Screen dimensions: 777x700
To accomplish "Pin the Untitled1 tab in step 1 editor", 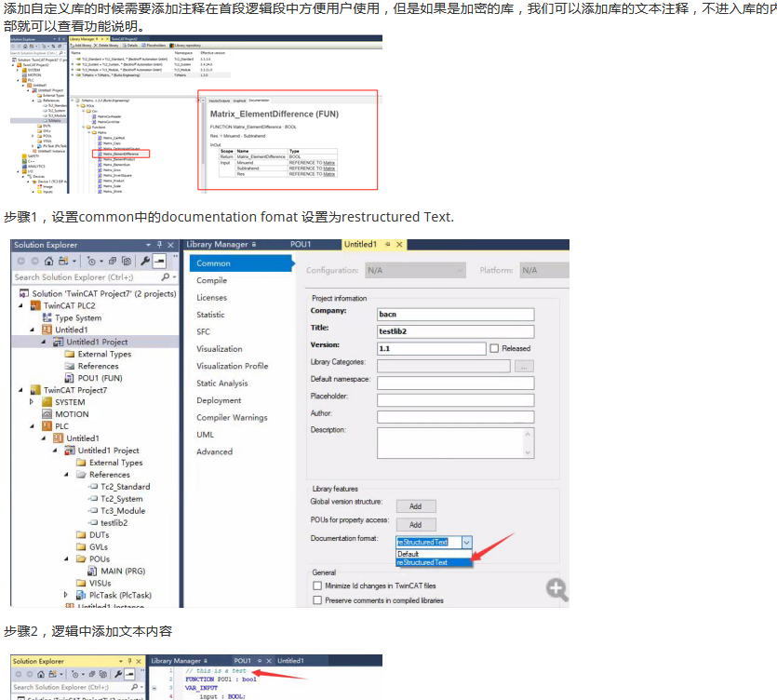I will [x=387, y=245].
